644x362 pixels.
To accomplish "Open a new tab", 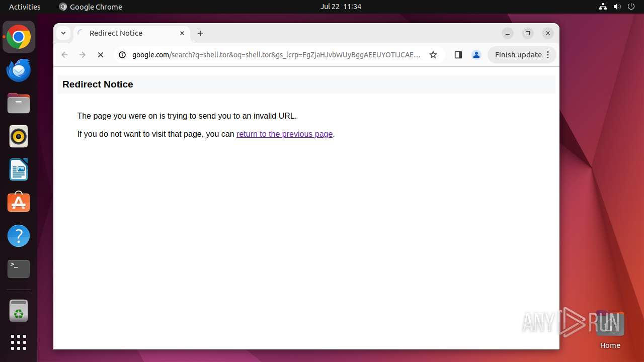I will (x=200, y=33).
